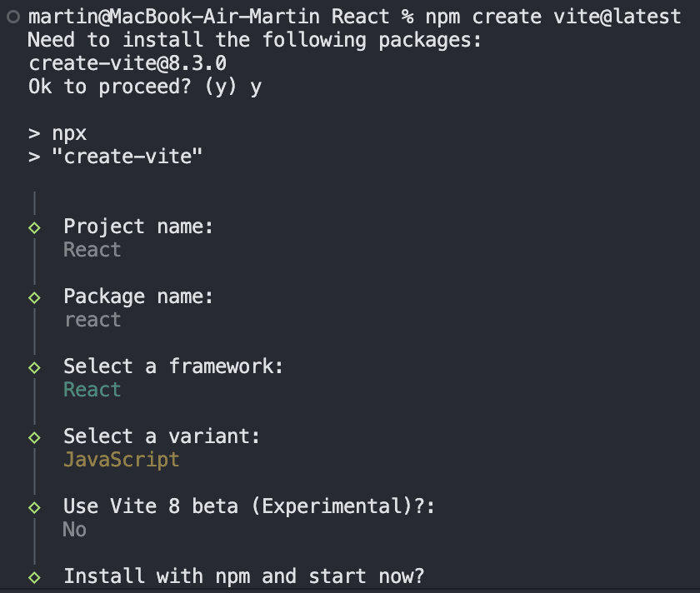The image size is (700, 593).
Task: Click the No answer under Vite 8 beta
Action: coord(75,530)
